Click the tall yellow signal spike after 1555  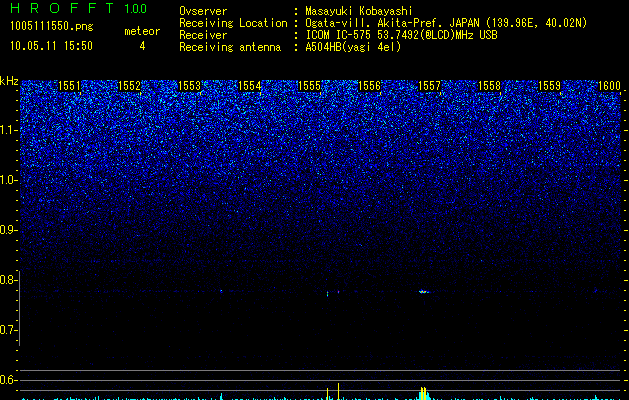339,392
